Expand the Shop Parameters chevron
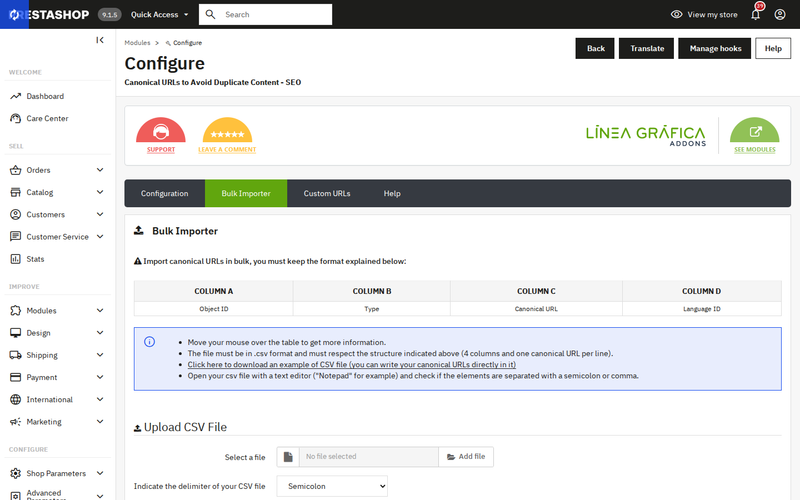This screenshot has height=500, width=800. [100, 473]
